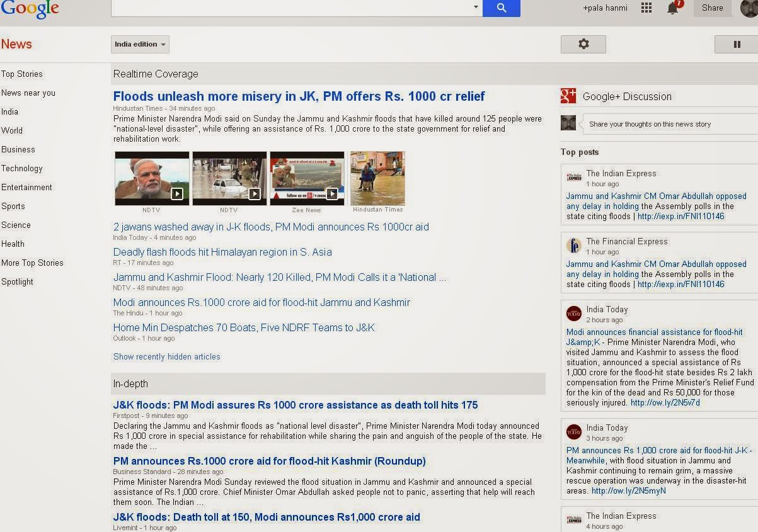
Task: Play the second NDTV flooded car video
Action: pos(229,178)
